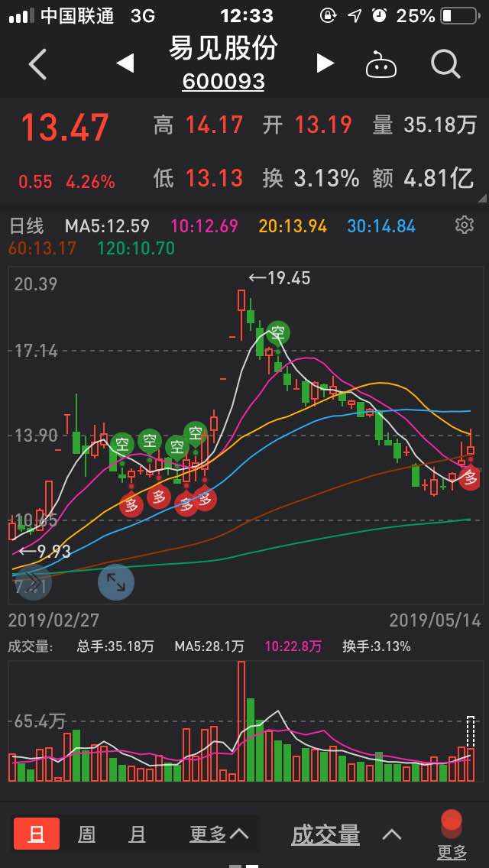The width and height of the screenshot is (489, 868).
Task: Tap the 19.45 peak price annotation
Action: click(x=280, y=277)
